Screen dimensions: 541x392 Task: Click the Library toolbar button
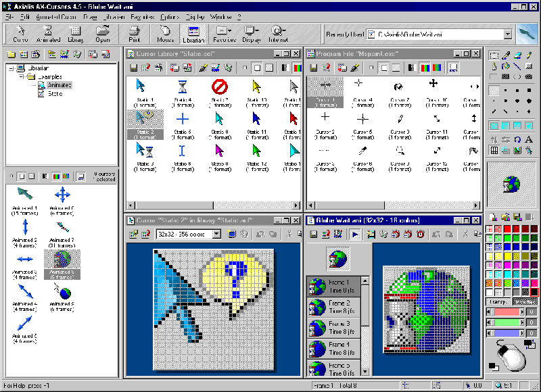75,34
